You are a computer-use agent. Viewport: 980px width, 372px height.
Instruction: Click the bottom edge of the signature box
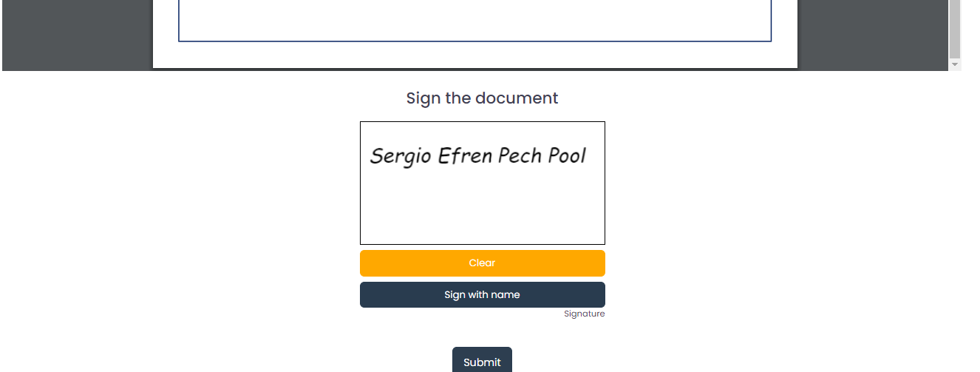[482, 244]
